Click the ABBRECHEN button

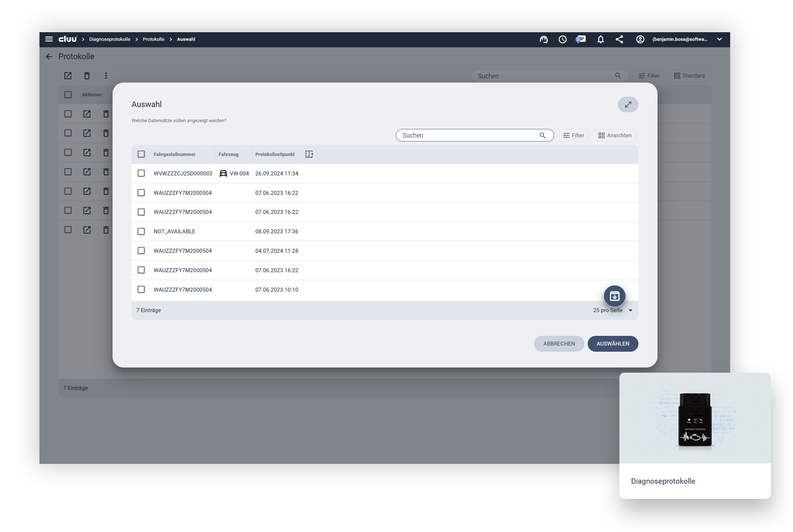click(559, 344)
